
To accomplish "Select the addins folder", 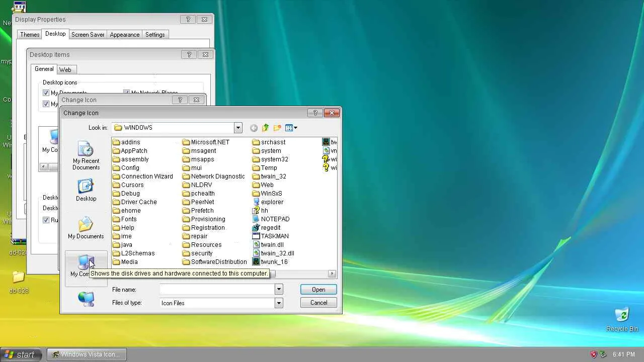I will (126, 142).
